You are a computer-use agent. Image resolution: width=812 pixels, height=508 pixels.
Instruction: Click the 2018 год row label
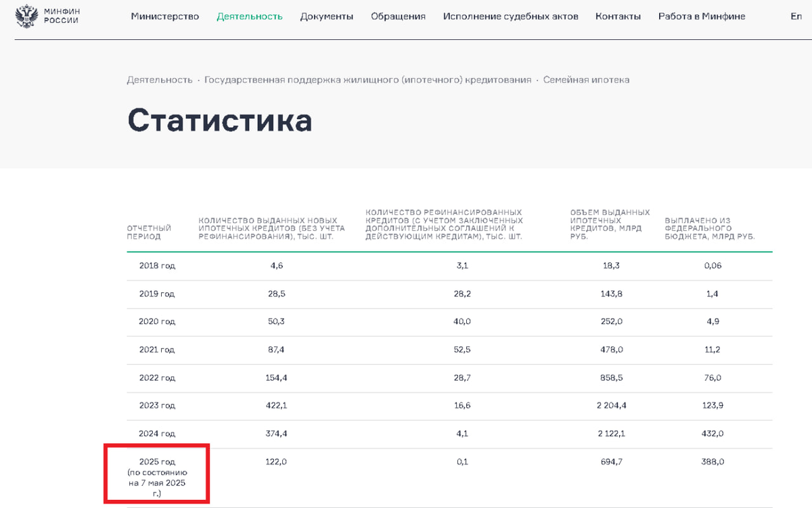(x=157, y=266)
